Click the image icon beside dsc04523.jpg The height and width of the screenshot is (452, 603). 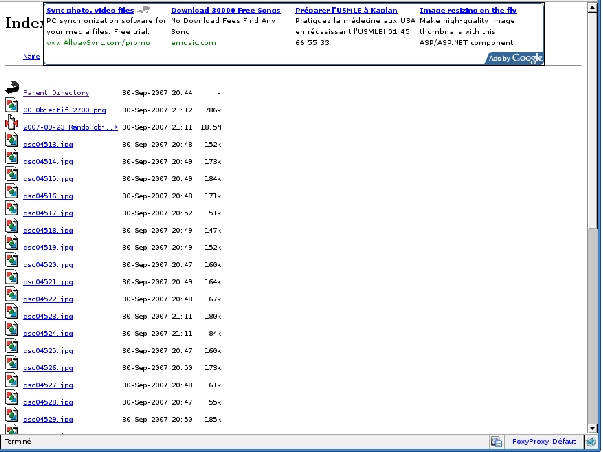12,311
